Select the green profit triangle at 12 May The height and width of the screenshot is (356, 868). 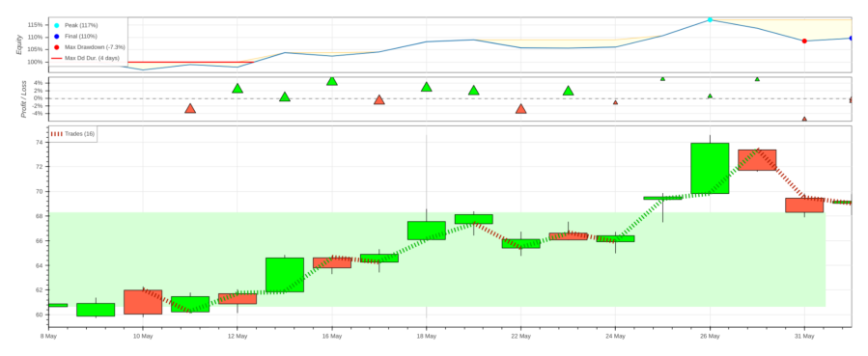[x=238, y=89]
